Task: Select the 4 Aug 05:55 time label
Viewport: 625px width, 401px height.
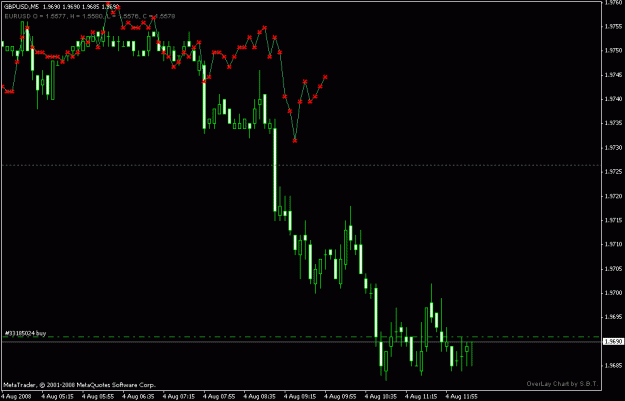Action: pos(98,397)
